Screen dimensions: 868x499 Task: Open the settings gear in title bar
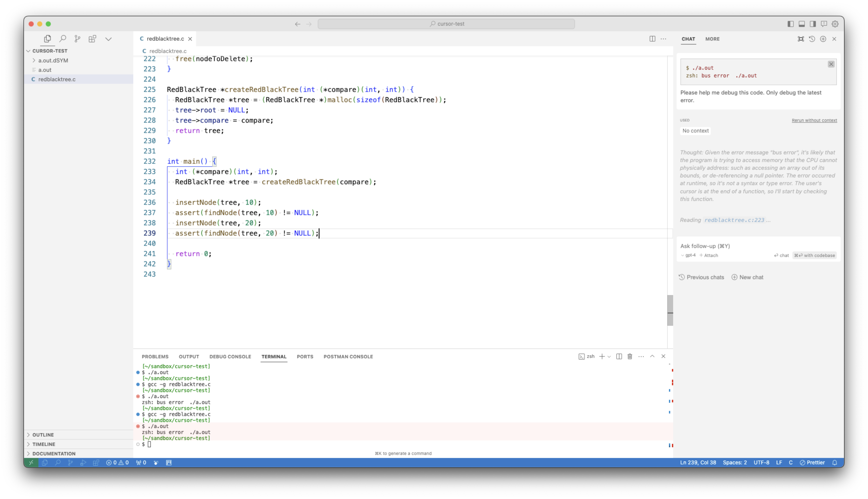[835, 24]
